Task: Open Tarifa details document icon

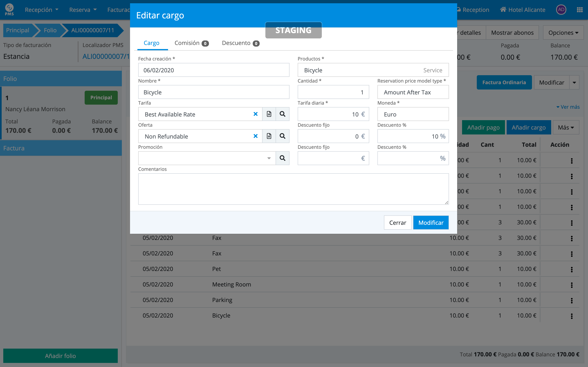Action: (x=269, y=114)
